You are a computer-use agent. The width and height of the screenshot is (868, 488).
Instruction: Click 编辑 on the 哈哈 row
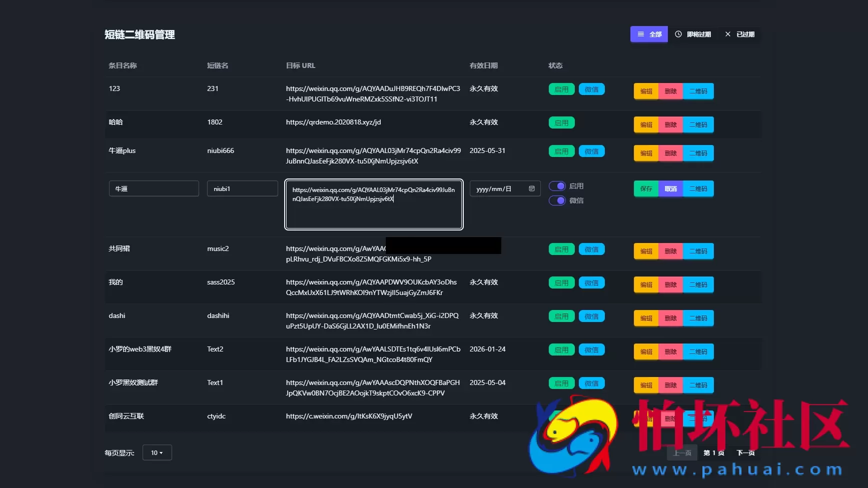(x=646, y=124)
